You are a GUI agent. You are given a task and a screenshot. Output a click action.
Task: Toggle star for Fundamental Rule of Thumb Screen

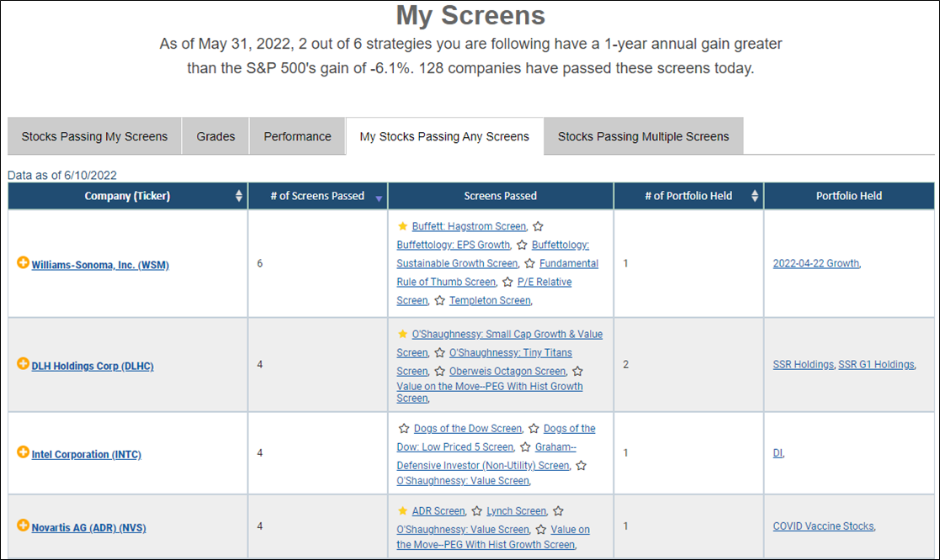point(530,263)
